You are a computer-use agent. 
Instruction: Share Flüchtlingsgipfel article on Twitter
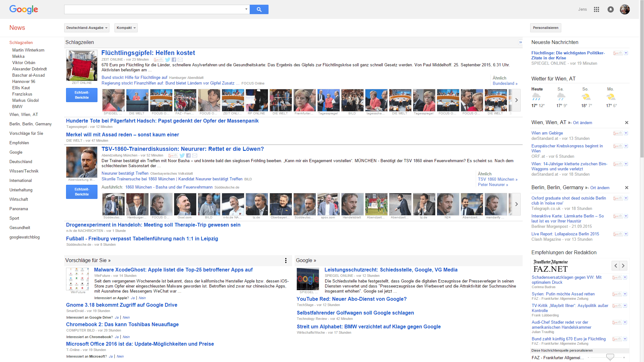pyautogui.click(x=168, y=60)
